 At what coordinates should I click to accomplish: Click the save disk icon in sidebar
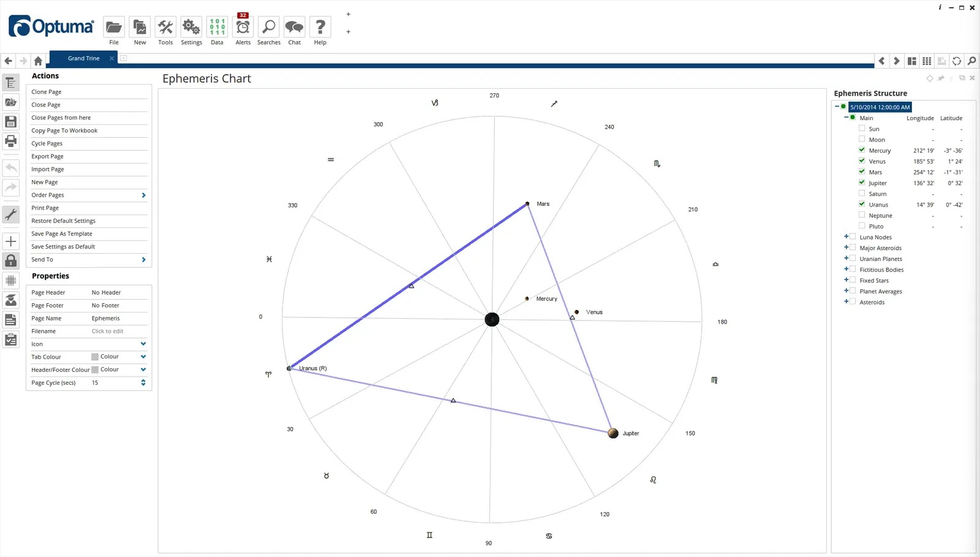[x=11, y=121]
